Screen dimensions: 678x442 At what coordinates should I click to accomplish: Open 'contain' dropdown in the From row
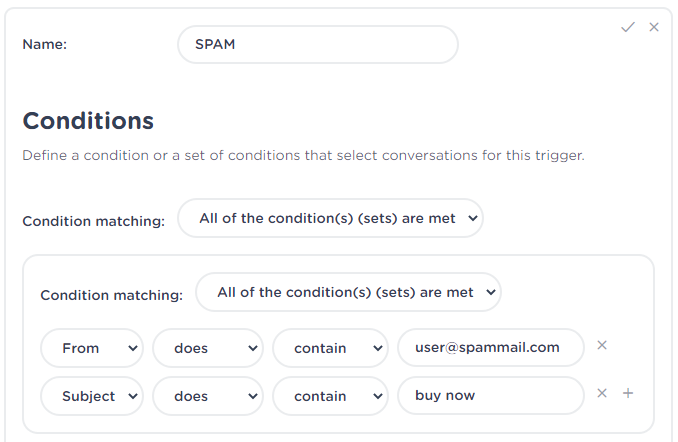tap(330, 348)
